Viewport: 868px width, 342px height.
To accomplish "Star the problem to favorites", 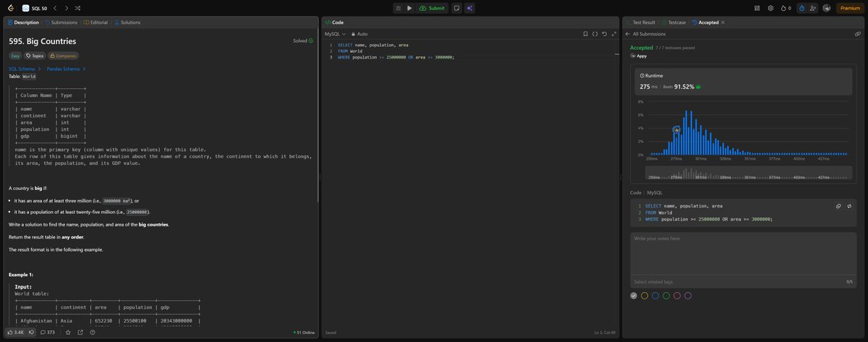I will tap(68, 333).
